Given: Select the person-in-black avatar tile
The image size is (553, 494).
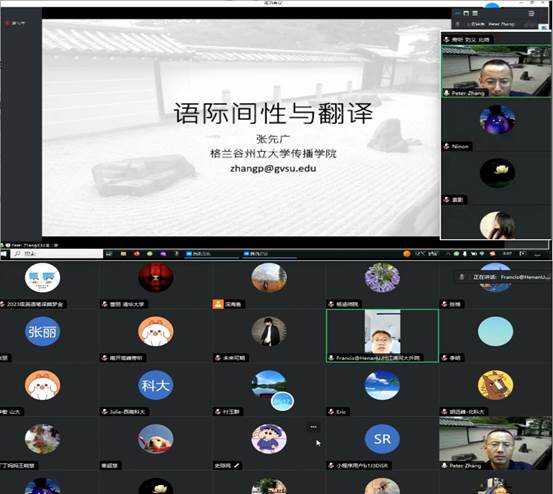Looking at the screenshot, I should [x=269, y=331].
